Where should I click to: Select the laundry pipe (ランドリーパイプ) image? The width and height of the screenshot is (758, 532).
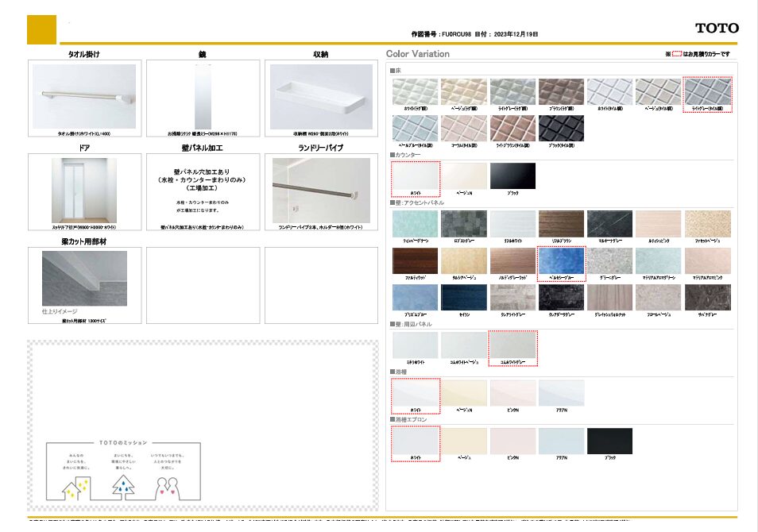click(x=321, y=191)
